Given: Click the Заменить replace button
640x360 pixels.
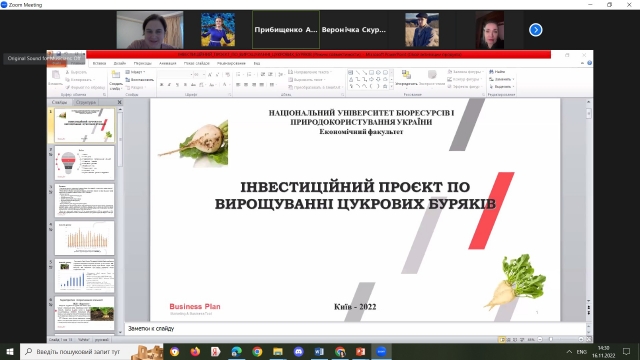Looking at the screenshot, I should coord(501,80).
